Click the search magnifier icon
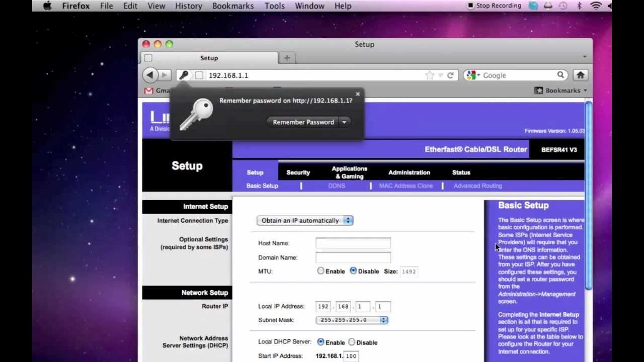644x362 pixels. coord(560,75)
